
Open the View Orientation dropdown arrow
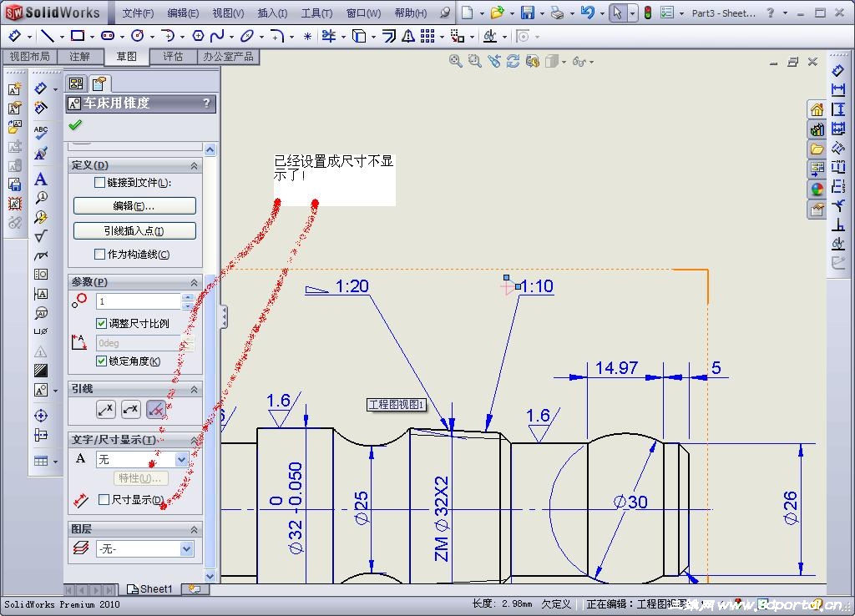point(564,62)
